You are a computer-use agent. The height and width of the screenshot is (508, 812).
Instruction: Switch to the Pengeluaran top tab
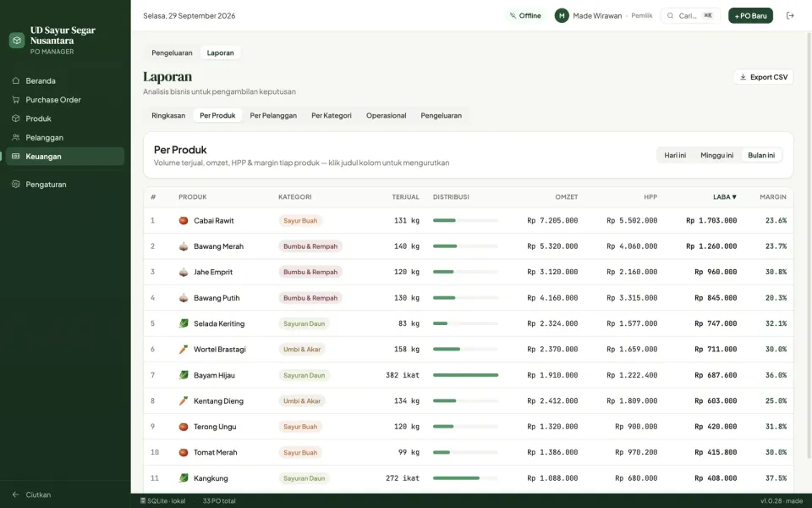click(172, 52)
